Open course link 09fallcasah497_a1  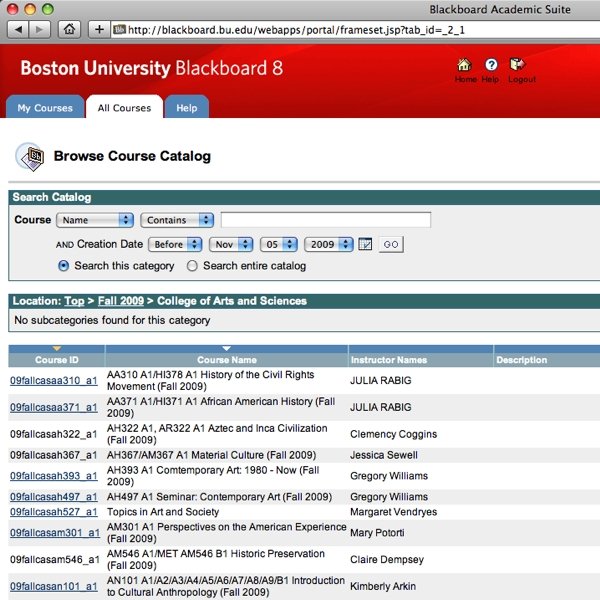click(x=54, y=497)
